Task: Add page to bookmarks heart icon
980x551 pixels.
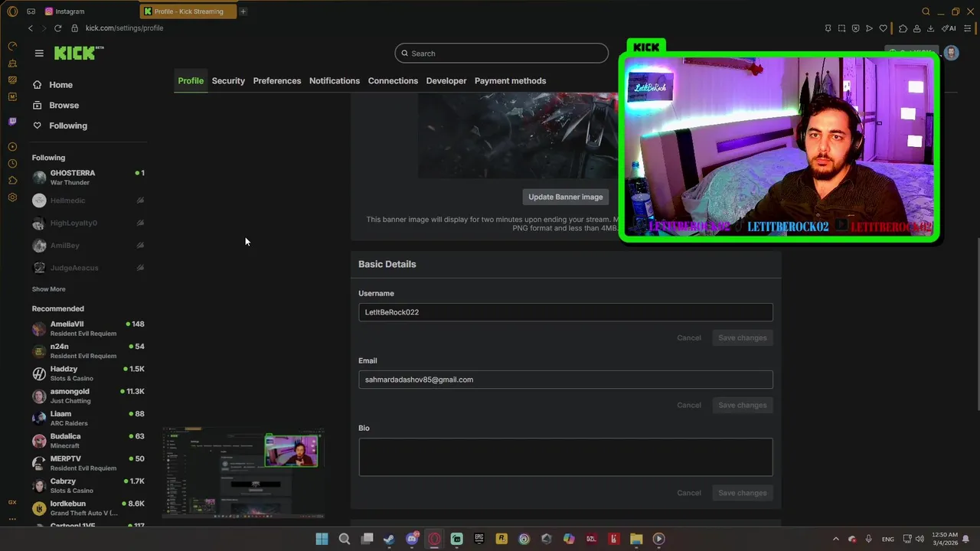Action: pyautogui.click(x=883, y=28)
